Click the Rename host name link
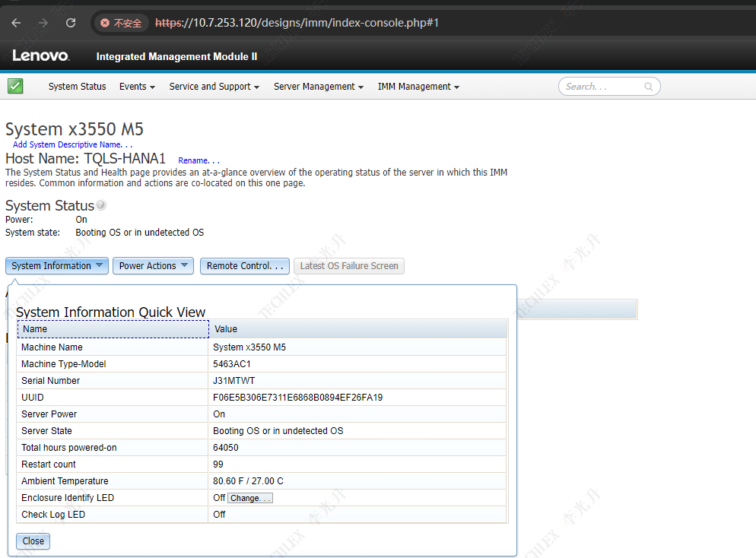Image resolution: width=756 pixels, height=558 pixels. pos(199,160)
